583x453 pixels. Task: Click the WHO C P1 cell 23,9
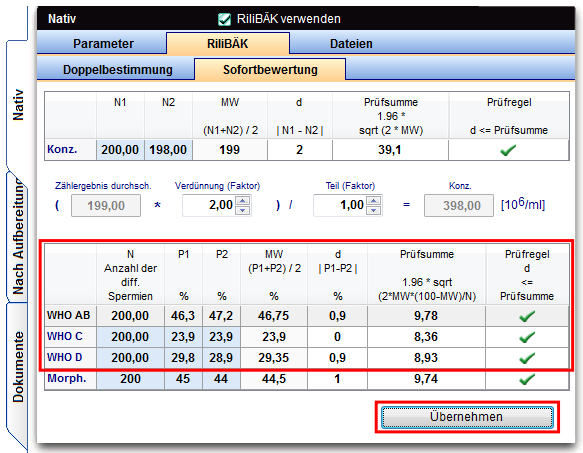click(183, 337)
